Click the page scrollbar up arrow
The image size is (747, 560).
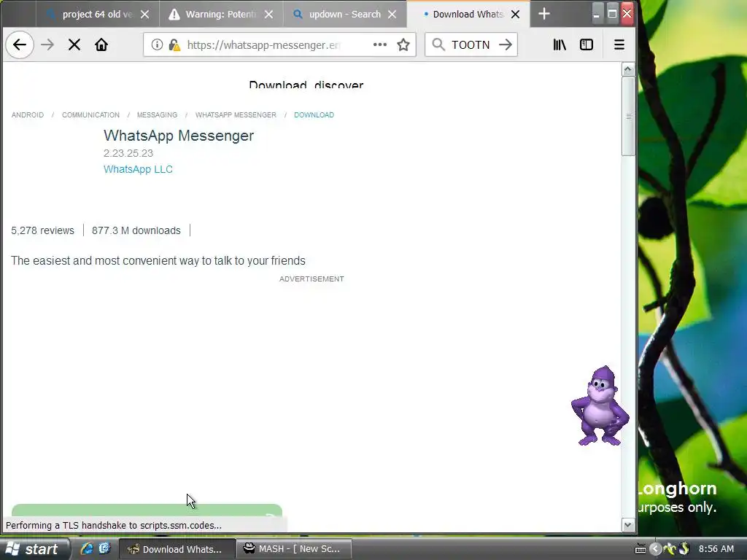click(628, 69)
